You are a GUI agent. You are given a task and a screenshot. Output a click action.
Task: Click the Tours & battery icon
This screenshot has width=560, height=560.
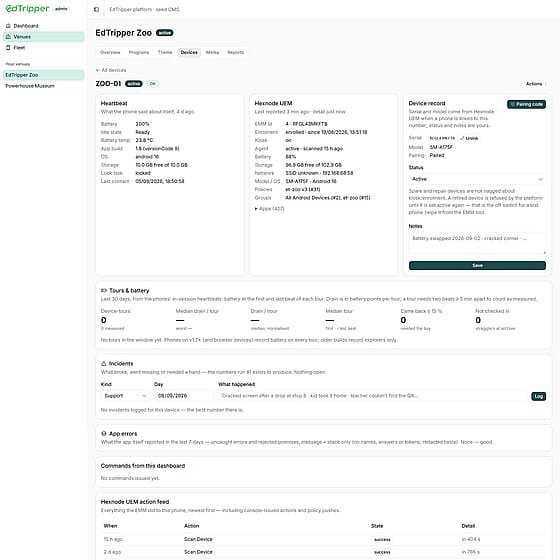click(104, 290)
